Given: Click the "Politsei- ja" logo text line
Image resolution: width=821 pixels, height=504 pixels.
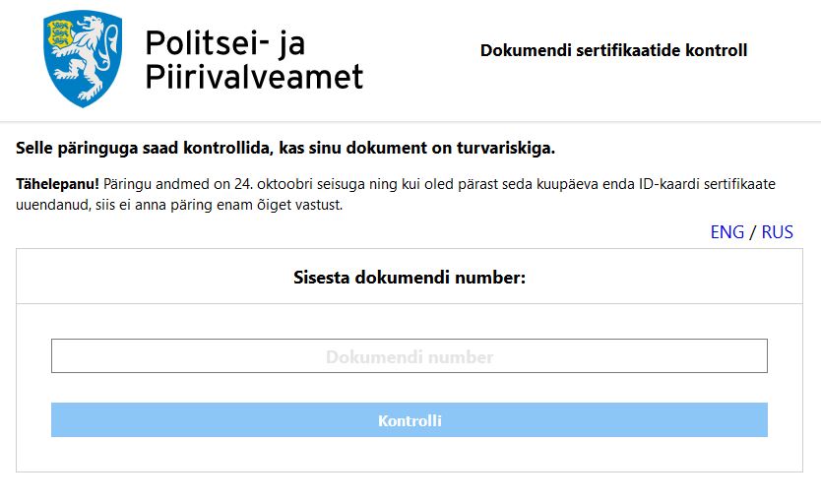Looking at the screenshot, I should click(x=225, y=43).
